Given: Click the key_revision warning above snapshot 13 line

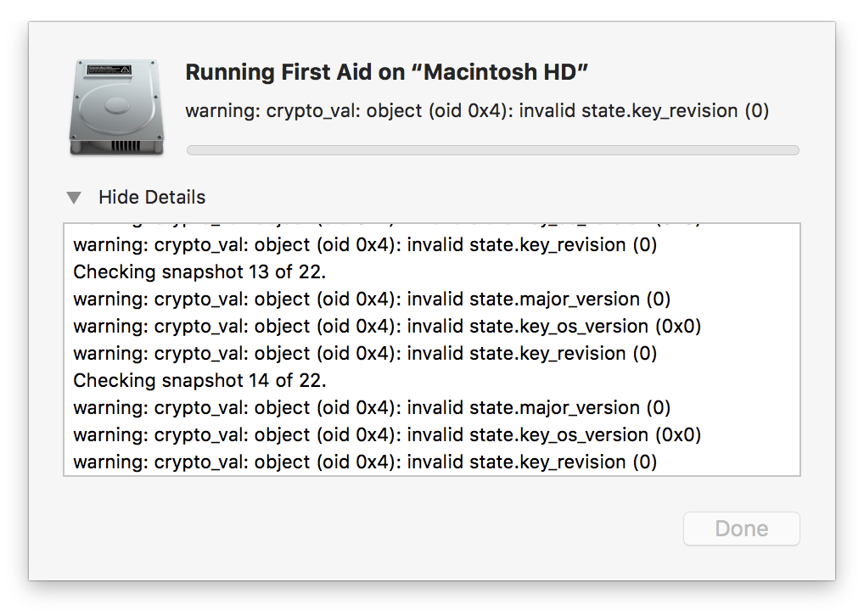Looking at the screenshot, I should [365, 245].
